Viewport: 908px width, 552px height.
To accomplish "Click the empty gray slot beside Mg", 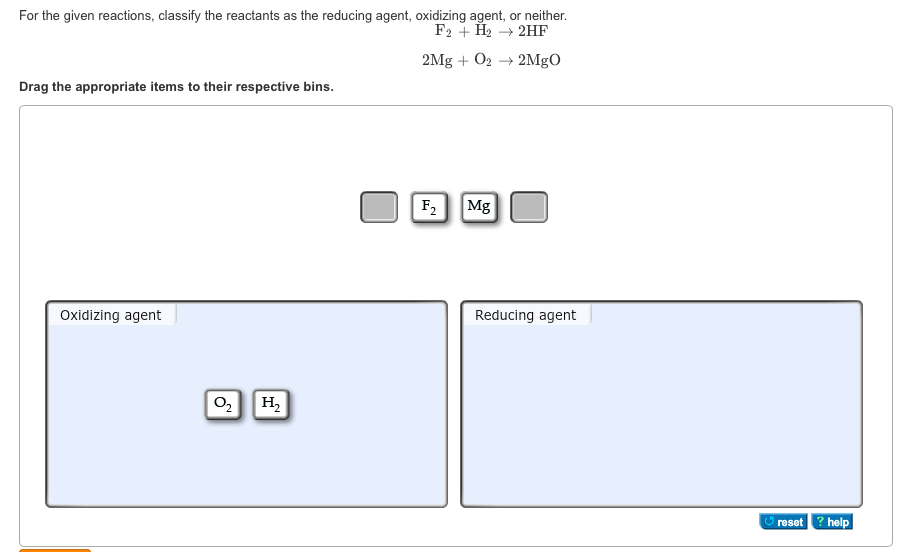I will click(529, 207).
